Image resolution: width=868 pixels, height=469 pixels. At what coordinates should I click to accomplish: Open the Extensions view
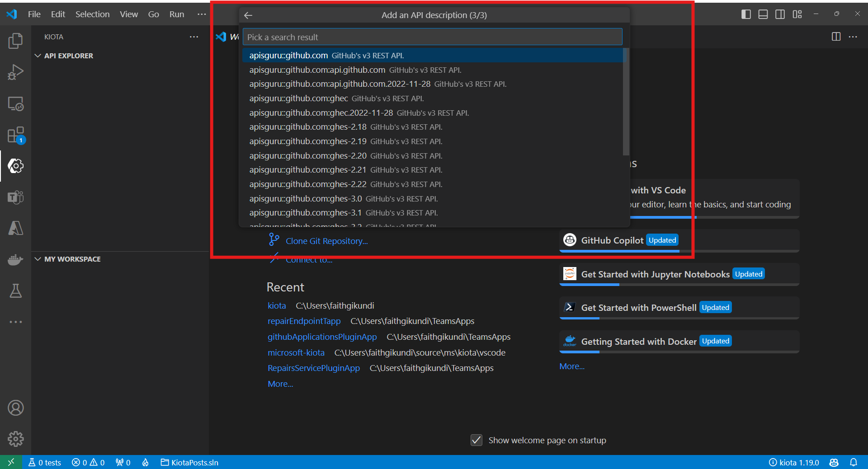click(15, 135)
